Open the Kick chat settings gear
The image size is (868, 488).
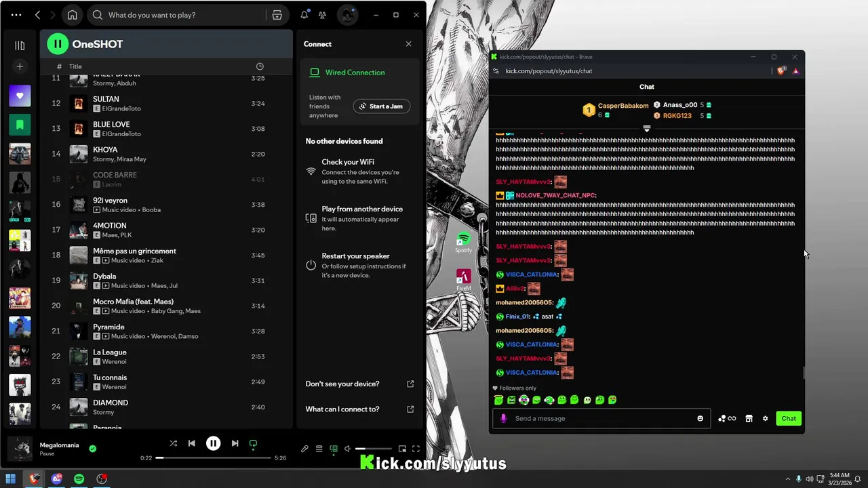[x=765, y=418]
